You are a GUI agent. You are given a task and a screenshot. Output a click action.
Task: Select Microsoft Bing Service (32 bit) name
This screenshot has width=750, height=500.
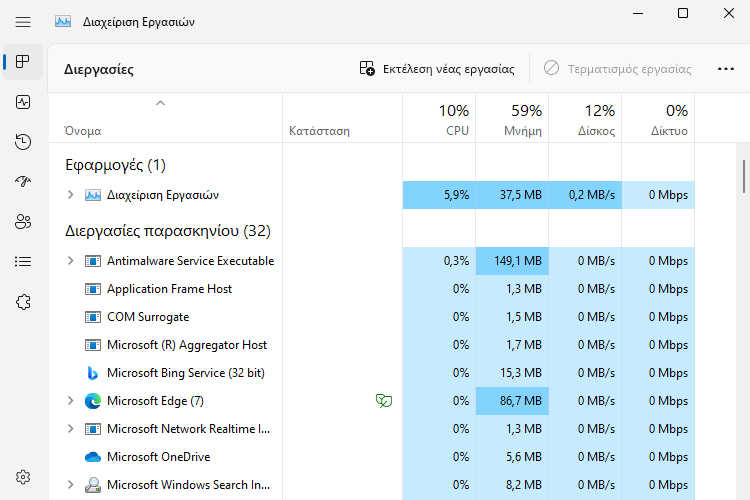click(x=186, y=373)
